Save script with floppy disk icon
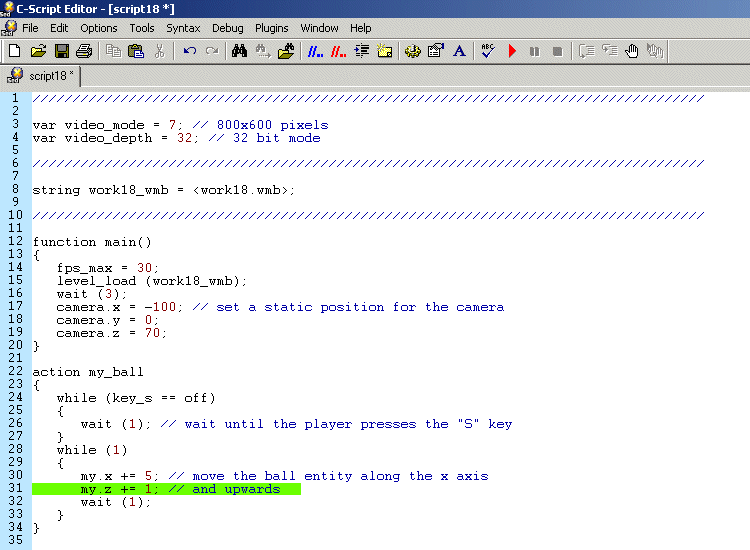750x550 pixels. [61, 50]
